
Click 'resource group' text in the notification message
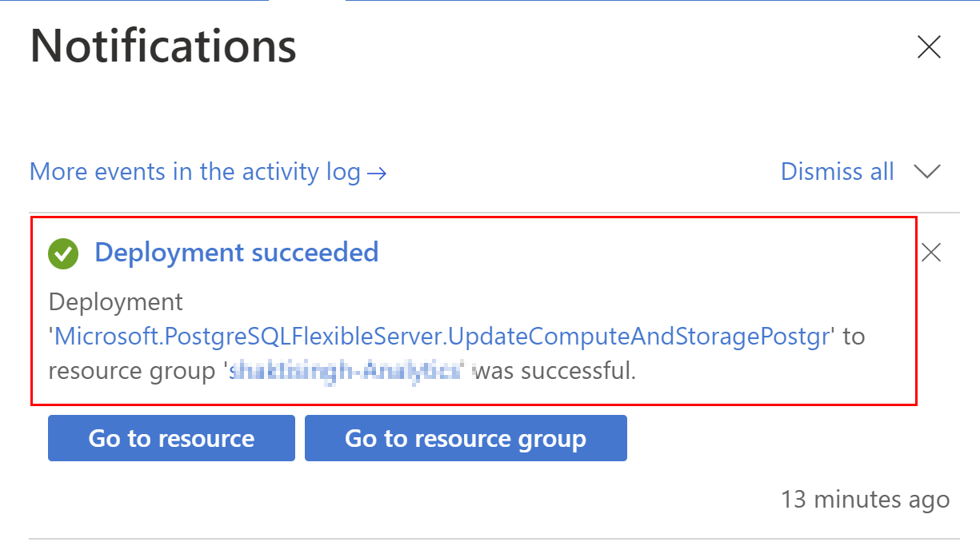(x=133, y=371)
